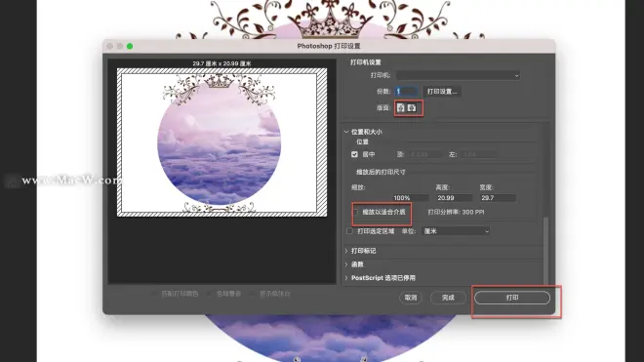Expand the PostScript 选项已停用 section
The image size is (644, 362).
(346, 278)
